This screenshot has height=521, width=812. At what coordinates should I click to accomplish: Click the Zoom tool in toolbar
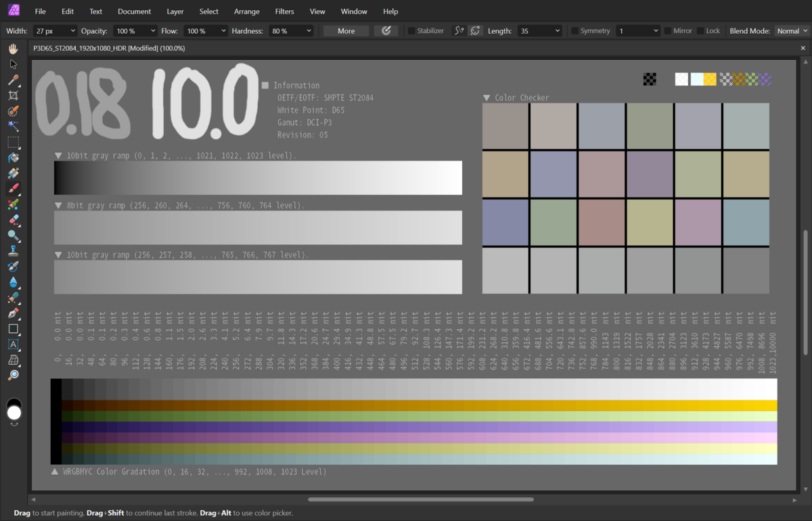[13, 376]
